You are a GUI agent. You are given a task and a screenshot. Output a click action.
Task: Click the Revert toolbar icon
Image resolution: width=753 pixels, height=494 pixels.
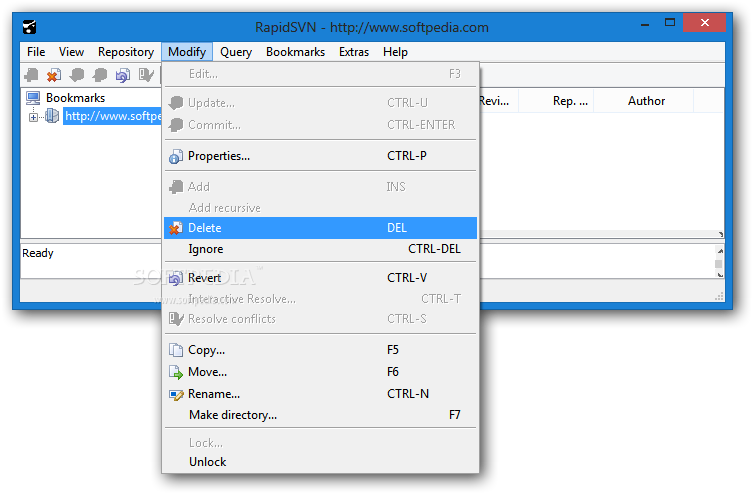[123, 75]
